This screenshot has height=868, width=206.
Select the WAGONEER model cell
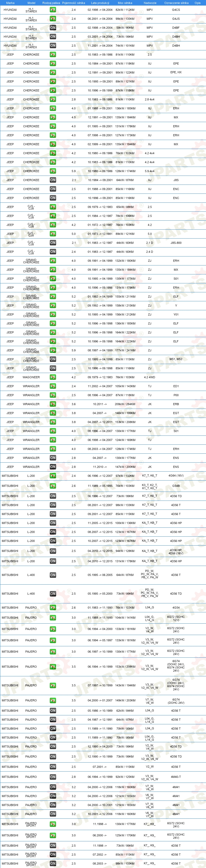[31, 377]
